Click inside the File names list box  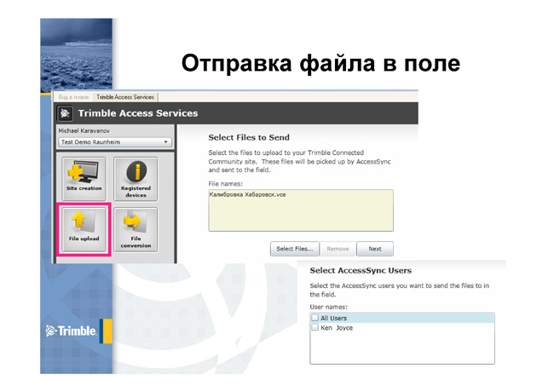click(x=301, y=210)
